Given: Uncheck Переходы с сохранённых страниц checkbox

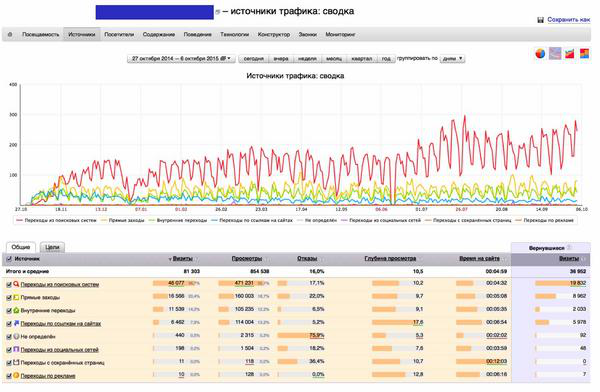Looking at the screenshot, I should [x=9, y=363].
